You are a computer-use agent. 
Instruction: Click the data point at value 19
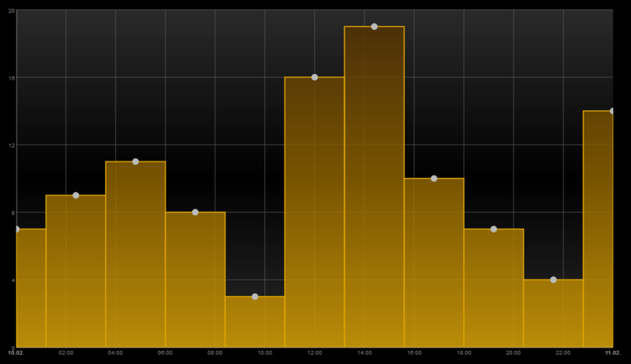374,27
